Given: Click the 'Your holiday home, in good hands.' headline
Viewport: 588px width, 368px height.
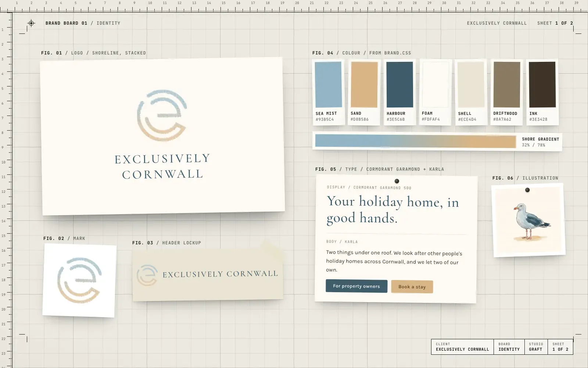Looking at the screenshot, I should click(393, 209).
